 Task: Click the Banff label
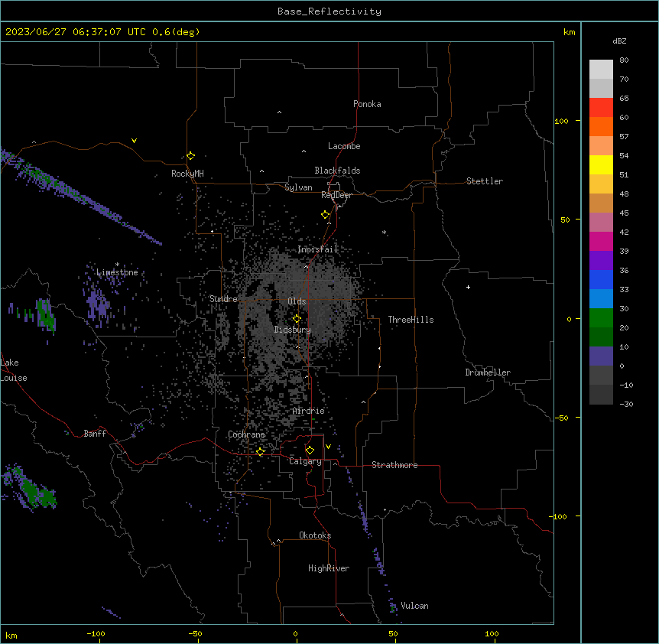tap(95, 434)
